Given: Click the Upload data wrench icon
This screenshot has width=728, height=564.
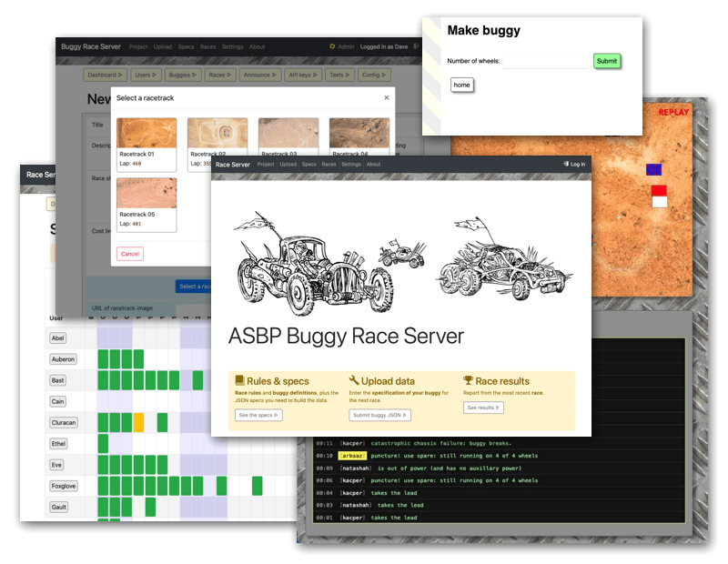Looking at the screenshot, I should click(x=354, y=381).
